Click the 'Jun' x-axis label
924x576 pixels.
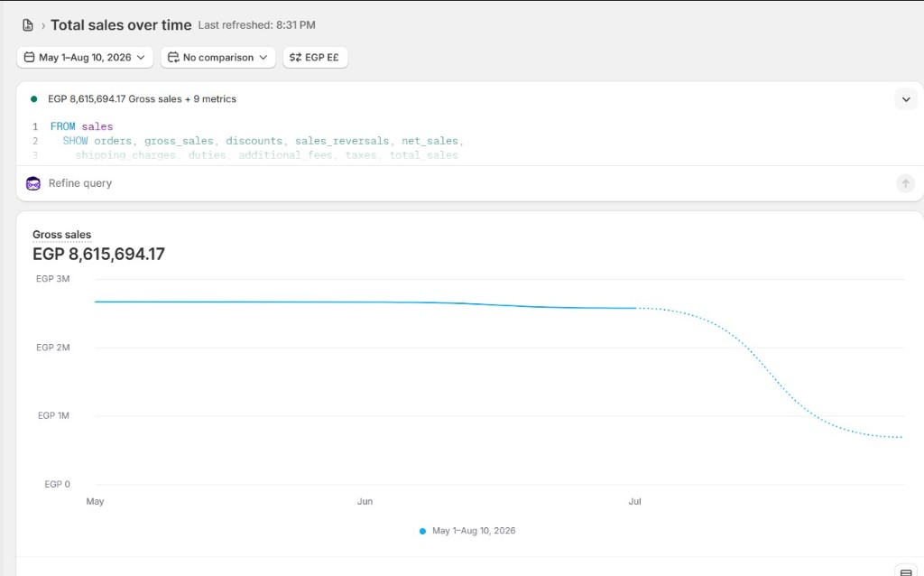tap(365, 502)
